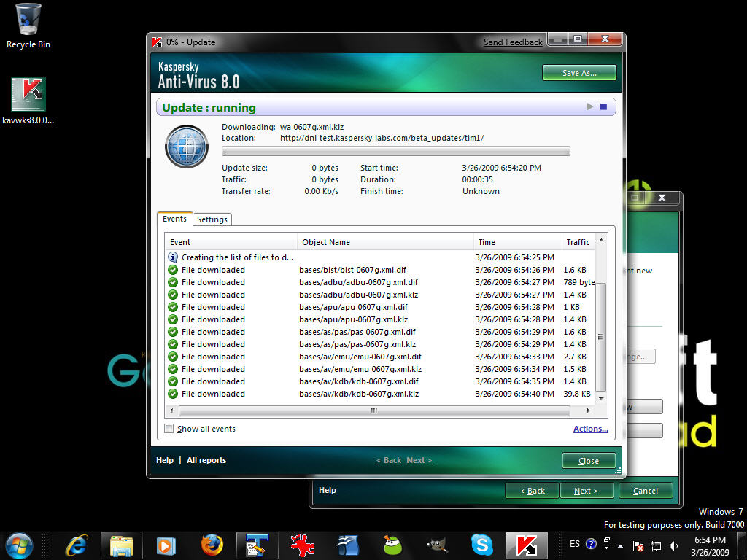Click the horizontal scroll right arrow of the events list
The image size is (747, 560).
(x=589, y=411)
